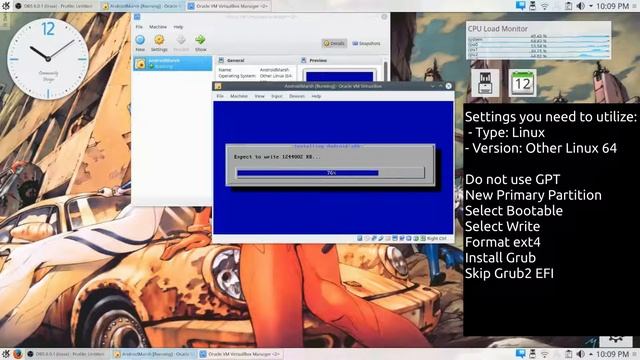Click the green Show arrow in Manager toolbar

(x=200, y=40)
